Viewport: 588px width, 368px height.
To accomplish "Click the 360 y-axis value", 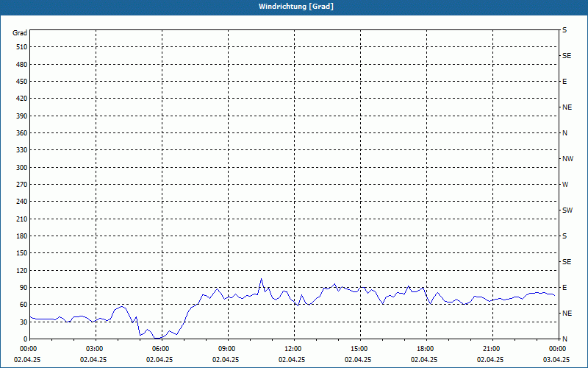I will (22, 133).
